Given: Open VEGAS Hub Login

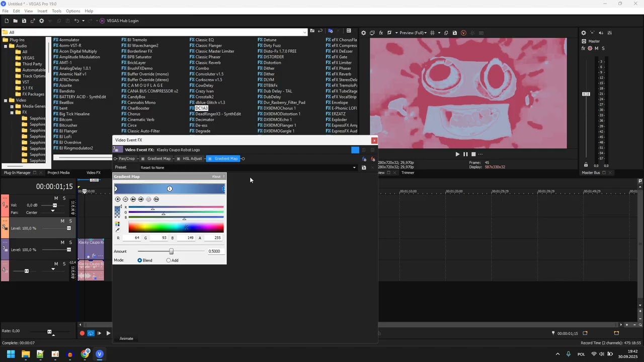Looking at the screenshot, I should coord(119,21).
